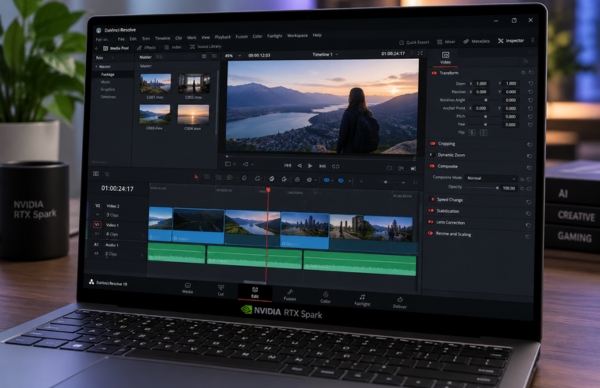Select the C001.mov thumbnail
600x388 pixels.
tap(155, 84)
